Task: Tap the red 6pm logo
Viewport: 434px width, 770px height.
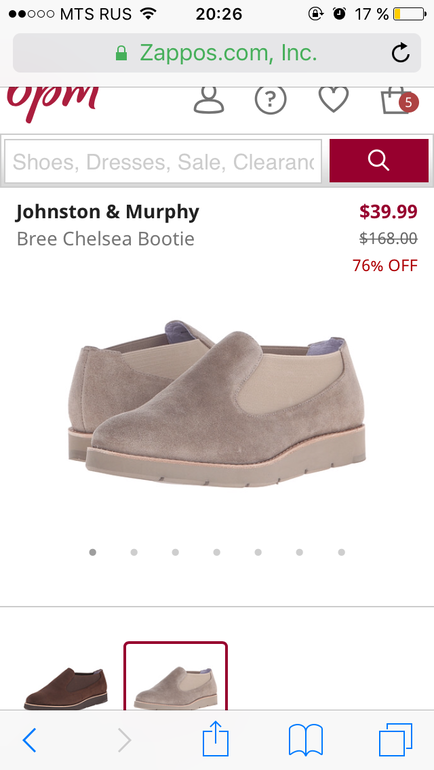Action: pos(53,102)
